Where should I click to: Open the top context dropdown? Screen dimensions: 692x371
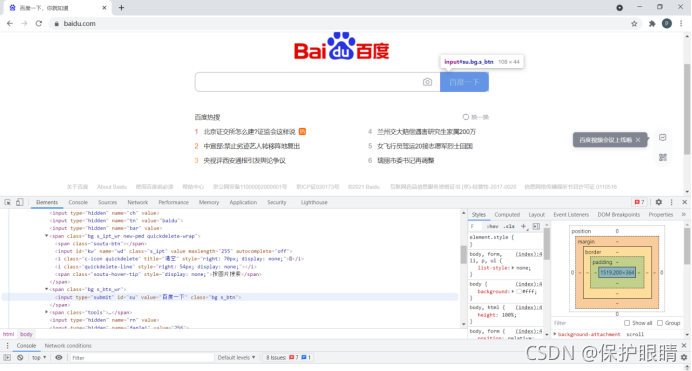39,357
